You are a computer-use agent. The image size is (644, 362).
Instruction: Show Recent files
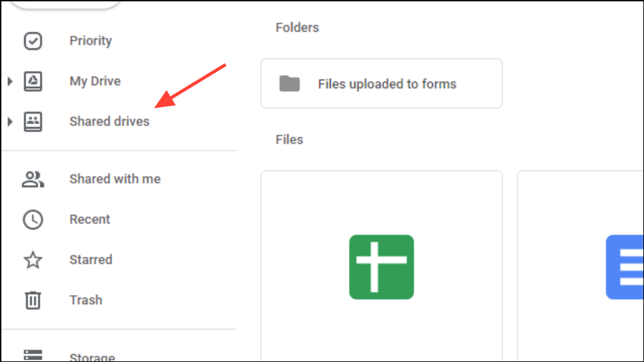pos(90,219)
